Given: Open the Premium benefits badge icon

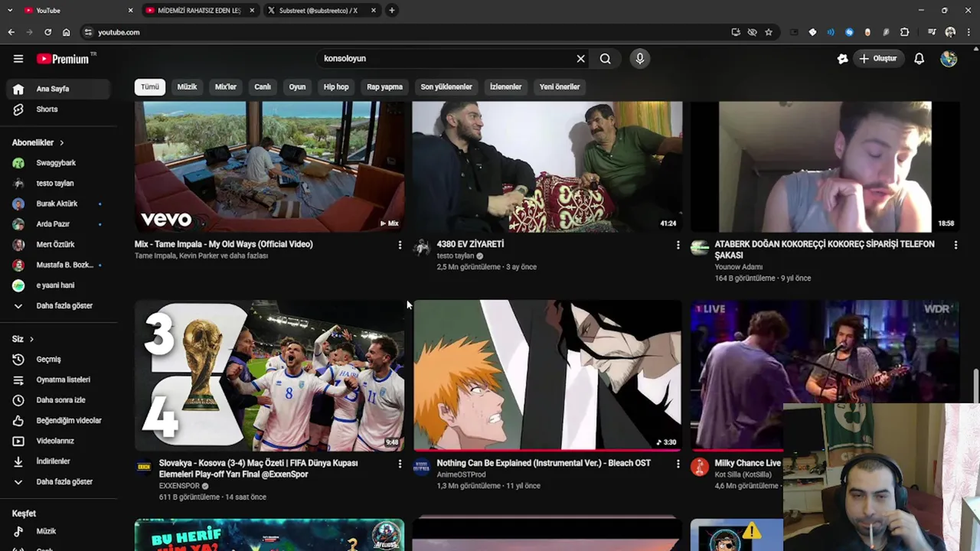Looking at the screenshot, I should (842, 58).
